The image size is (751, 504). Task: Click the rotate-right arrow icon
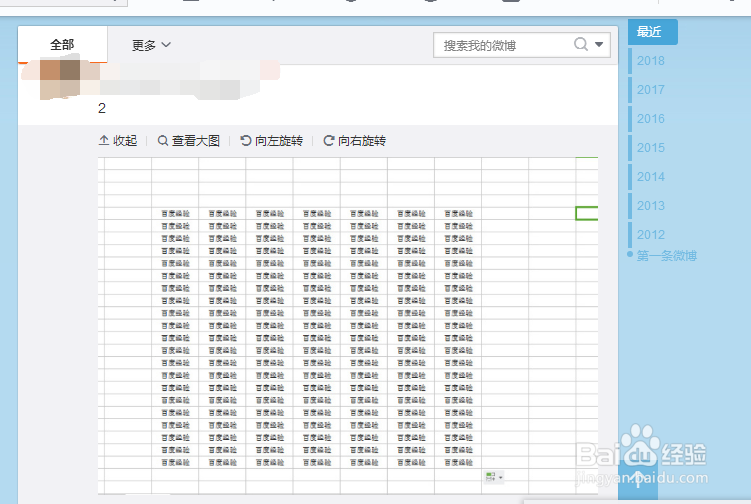(x=329, y=140)
